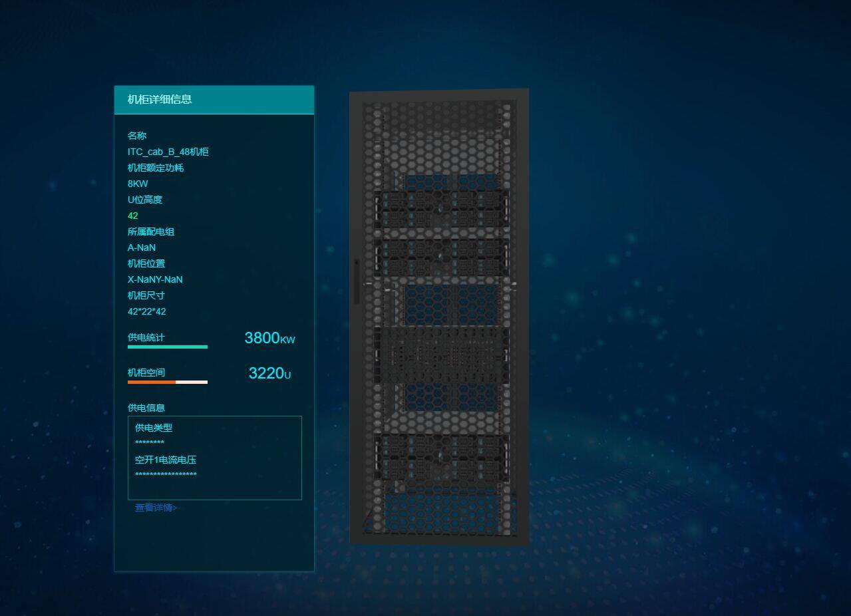851x616 pixels.
Task: Click the A-NaN distribution group value
Action: [142, 247]
